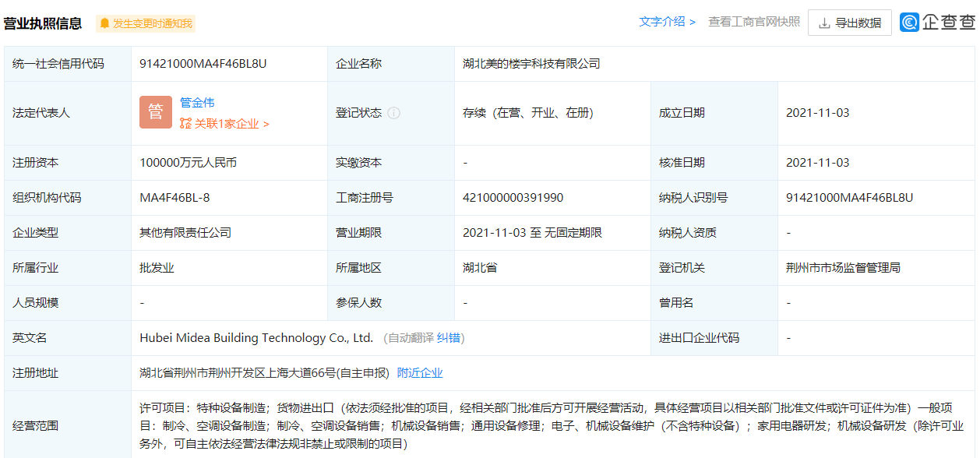Open the legal representative 管金伟 link

point(197,102)
